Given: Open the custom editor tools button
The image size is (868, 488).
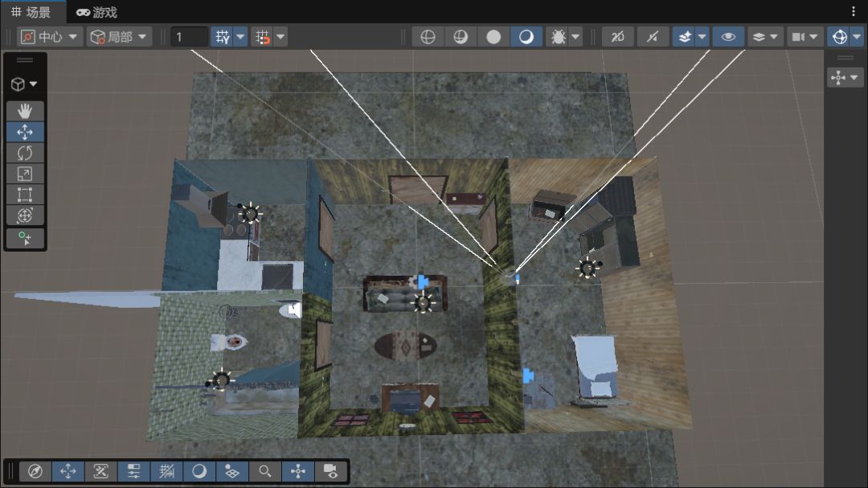Looking at the screenshot, I should [x=25, y=238].
